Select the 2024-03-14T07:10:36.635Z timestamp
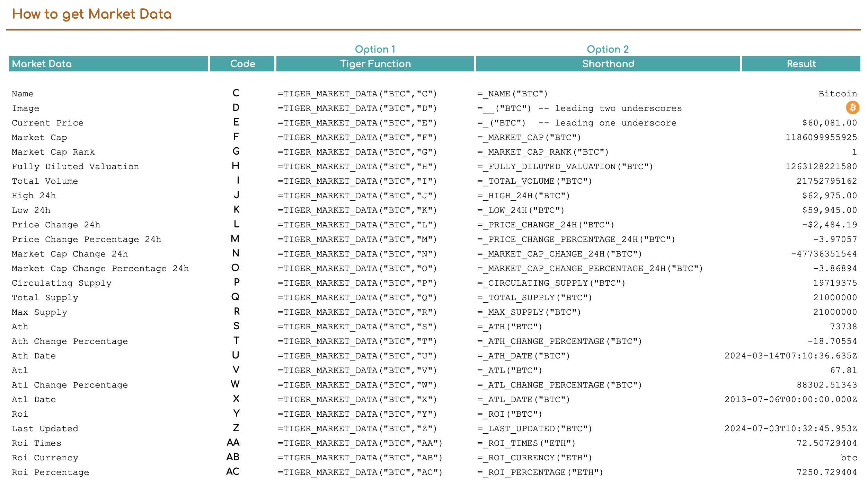The width and height of the screenshot is (868, 486). [x=791, y=356]
